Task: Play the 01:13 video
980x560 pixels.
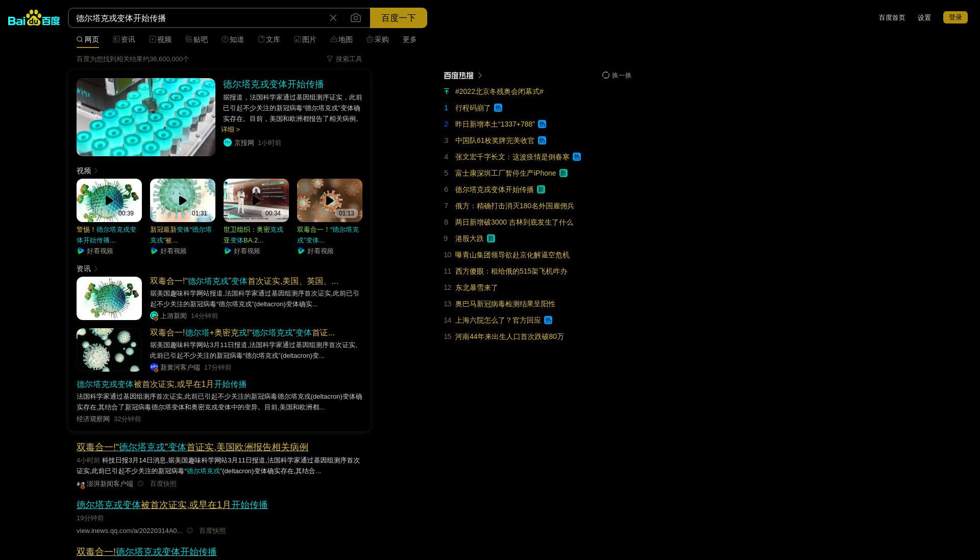Action: click(x=330, y=200)
